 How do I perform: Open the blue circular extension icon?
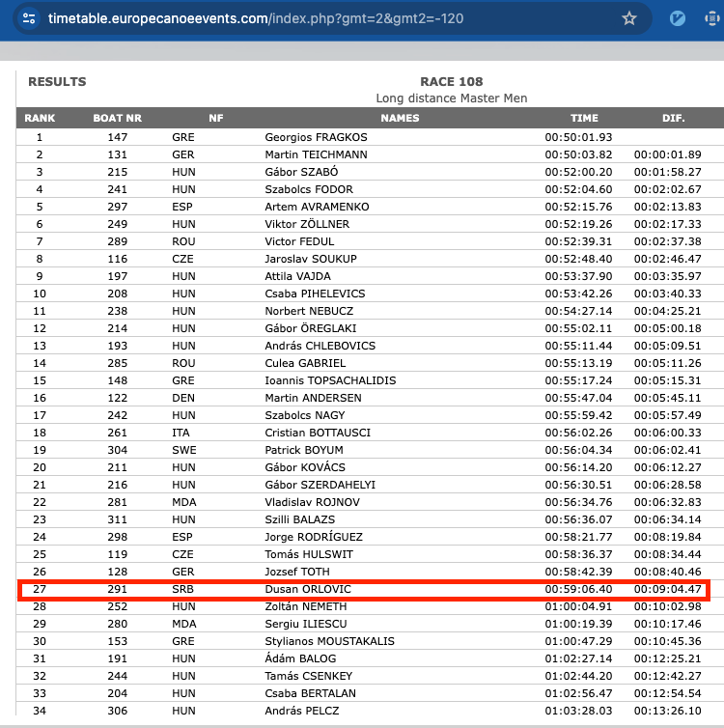coord(678,18)
